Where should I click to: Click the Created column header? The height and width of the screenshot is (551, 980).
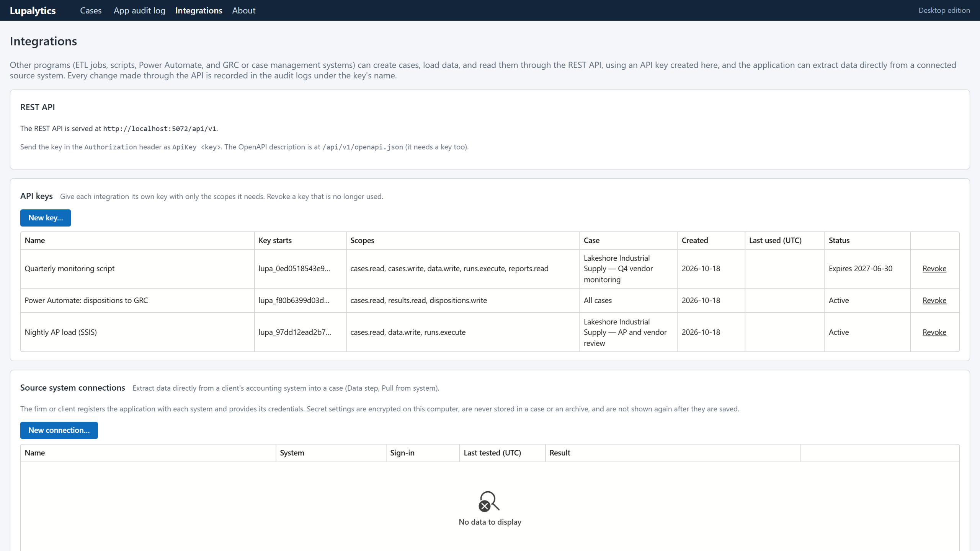(x=711, y=240)
